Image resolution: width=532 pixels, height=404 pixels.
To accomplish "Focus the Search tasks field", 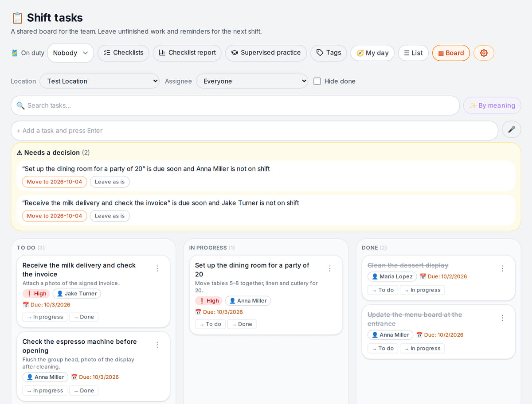I will [x=235, y=105].
